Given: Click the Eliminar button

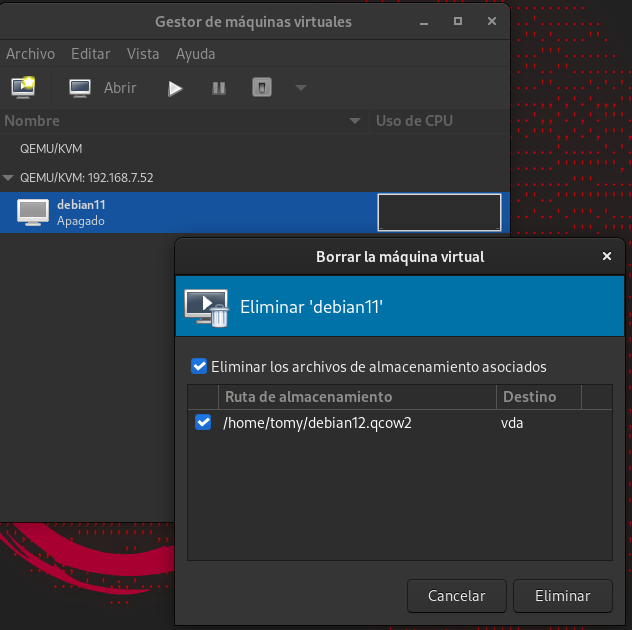Looking at the screenshot, I should tap(562, 595).
